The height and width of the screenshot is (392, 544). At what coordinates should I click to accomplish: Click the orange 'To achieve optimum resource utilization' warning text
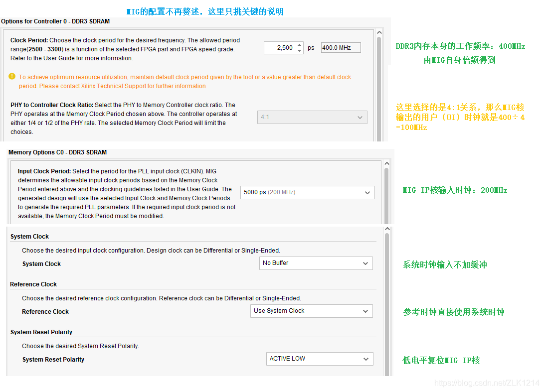tap(185, 82)
